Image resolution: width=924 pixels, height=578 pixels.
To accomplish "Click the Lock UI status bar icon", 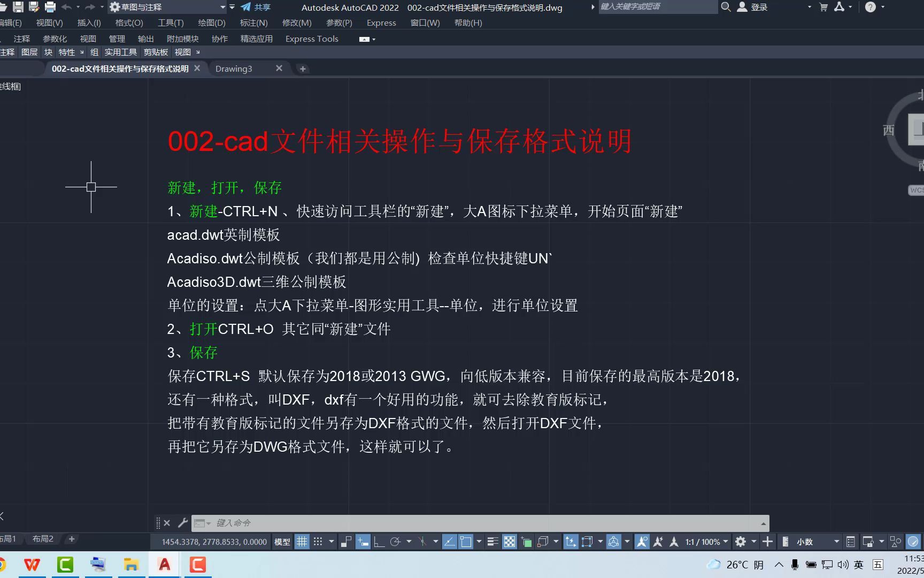I will 868,542.
